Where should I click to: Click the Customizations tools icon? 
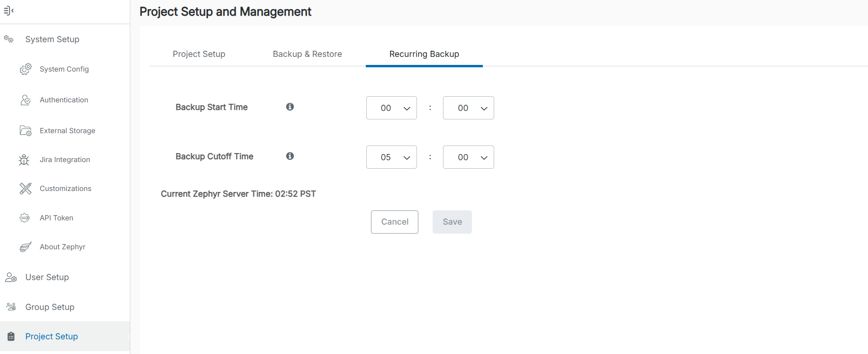(x=26, y=189)
